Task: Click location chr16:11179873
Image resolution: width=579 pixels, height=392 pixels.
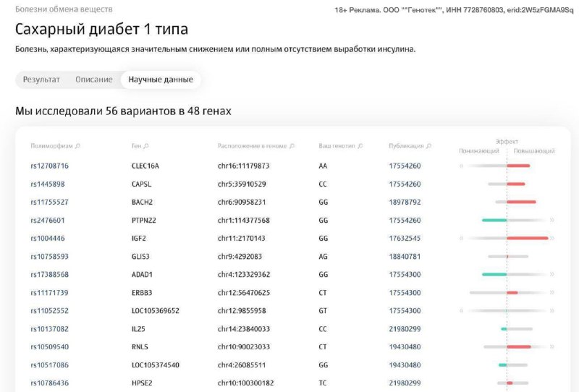Action: pos(243,166)
